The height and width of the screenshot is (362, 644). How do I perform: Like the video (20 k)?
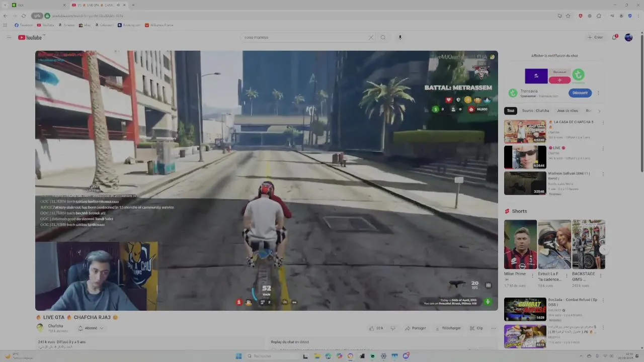376,328
